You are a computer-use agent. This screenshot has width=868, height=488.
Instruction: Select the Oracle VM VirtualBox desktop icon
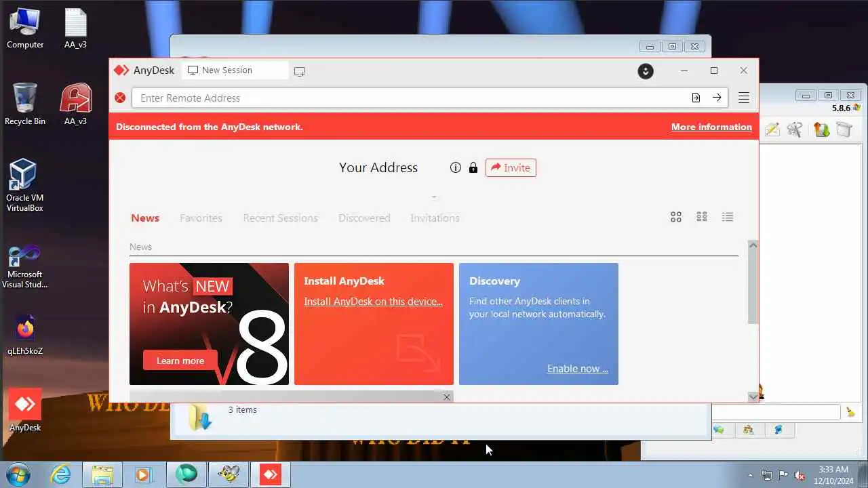[25, 185]
